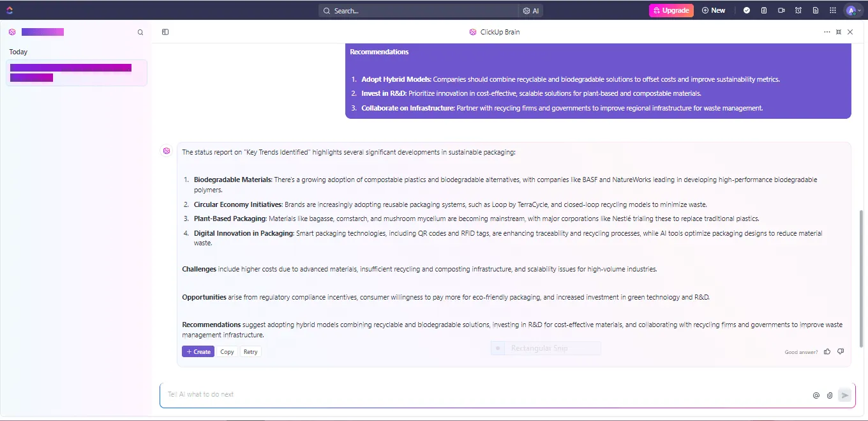Screen dimensions: 868x421
Task: Open reminders via the alarm clock icon
Action: click(x=798, y=10)
